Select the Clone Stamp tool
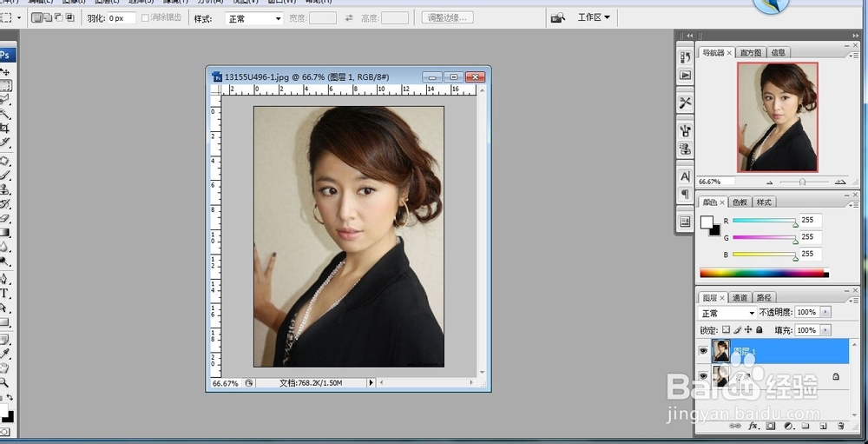Screen dimensions: 868x444 (4, 189)
